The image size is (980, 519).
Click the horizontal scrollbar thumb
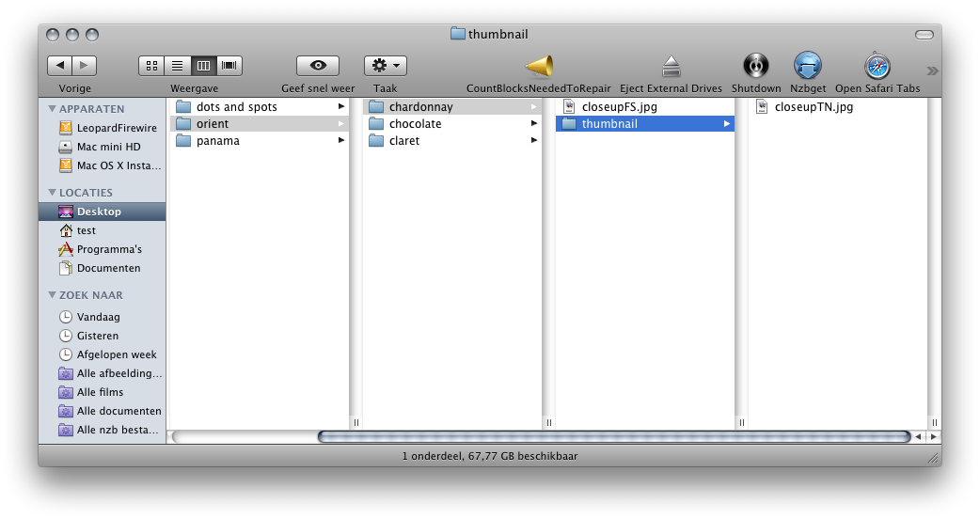614,436
